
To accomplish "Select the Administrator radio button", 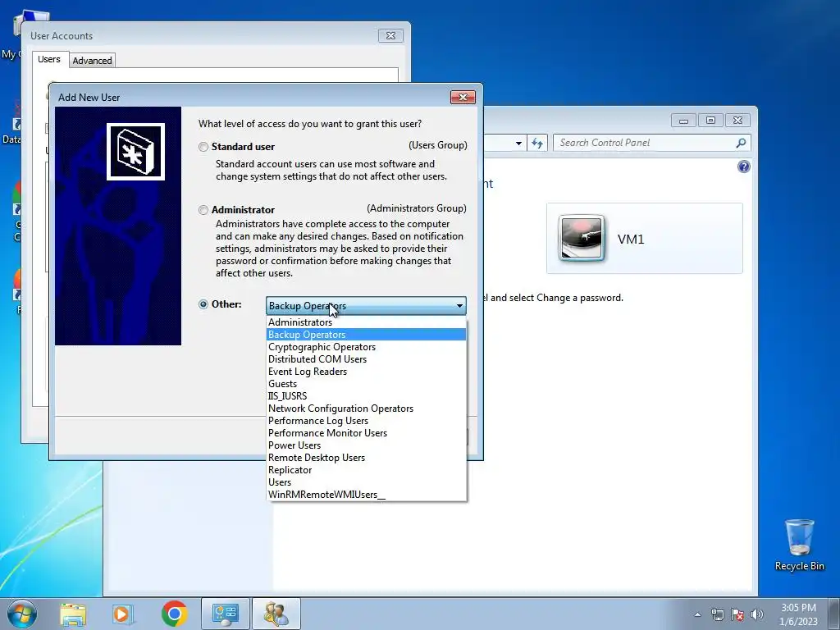I will click(x=203, y=210).
